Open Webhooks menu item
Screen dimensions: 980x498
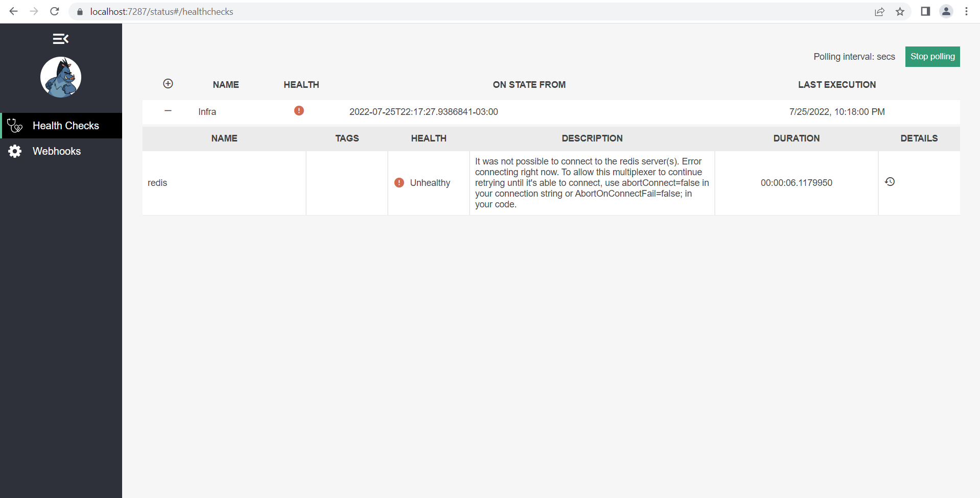point(56,151)
